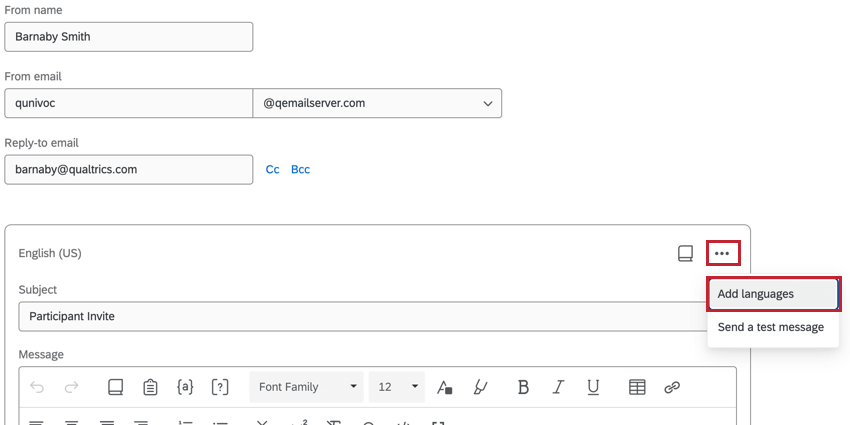The width and height of the screenshot is (850, 425).
Task: Click into the Subject field
Action: coord(360,316)
